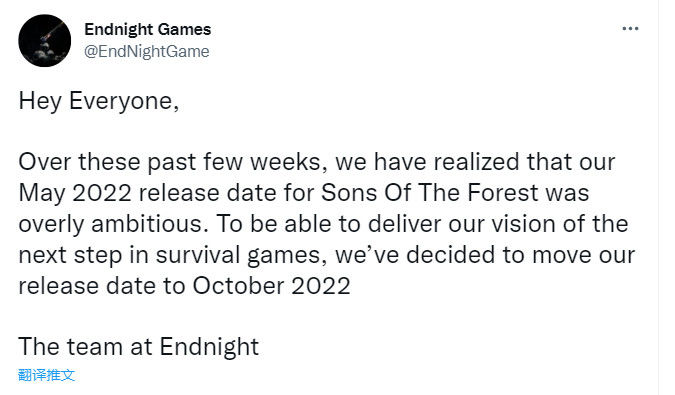Screen dimensions: 675x395
Task: Click the "Hey Everyone," greeting line
Action: 99,102
